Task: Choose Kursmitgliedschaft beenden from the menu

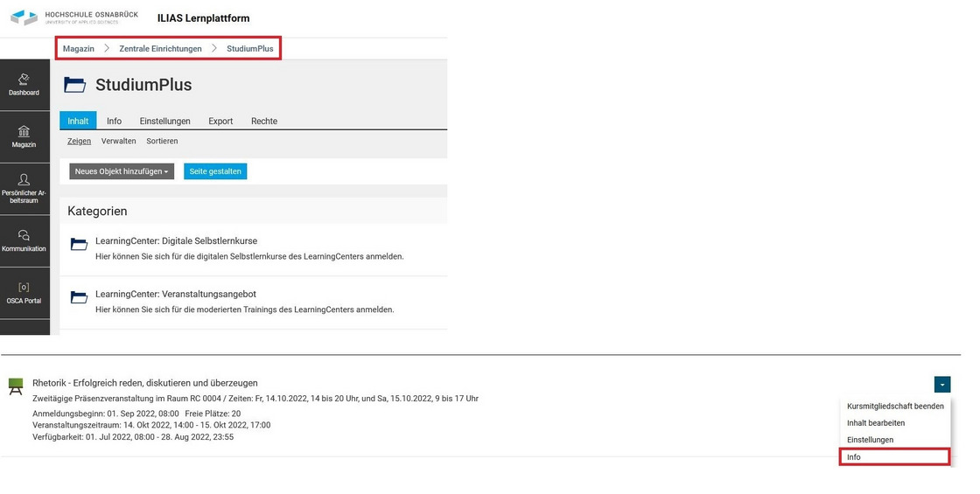Action: coord(895,406)
